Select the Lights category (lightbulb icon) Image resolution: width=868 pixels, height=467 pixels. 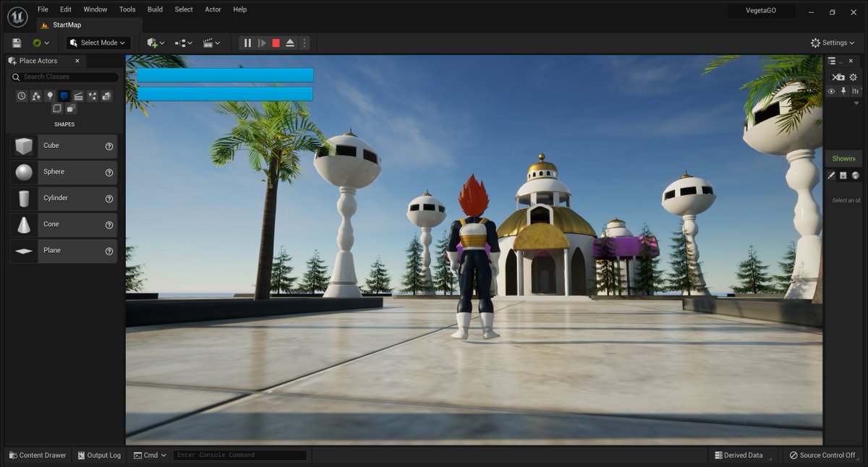[x=50, y=95]
